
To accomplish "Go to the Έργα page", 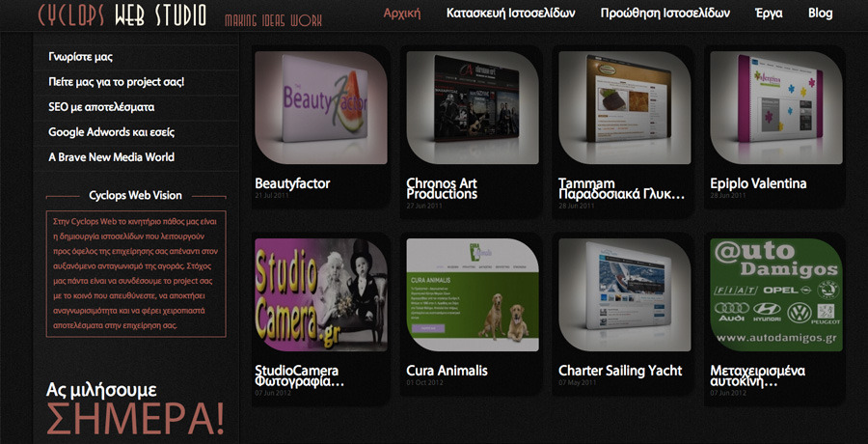I will (x=769, y=14).
